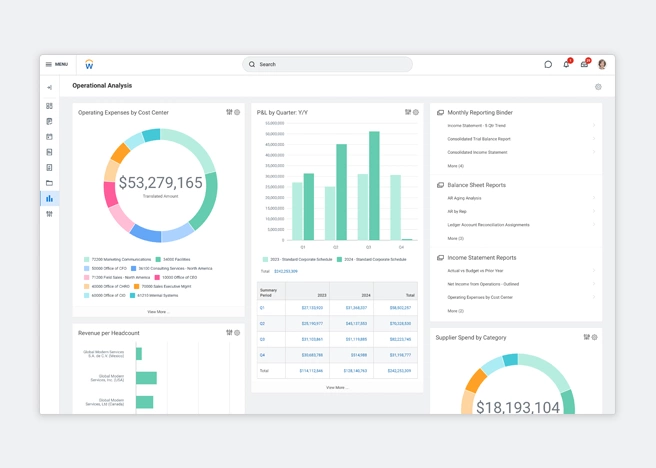Select the bar chart icon in sidebar
The width and height of the screenshot is (656, 468).
click(49, 198)
